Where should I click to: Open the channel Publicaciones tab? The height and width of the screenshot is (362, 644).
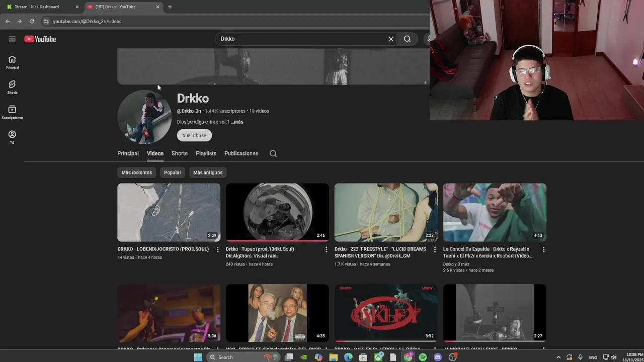(242, 153)
